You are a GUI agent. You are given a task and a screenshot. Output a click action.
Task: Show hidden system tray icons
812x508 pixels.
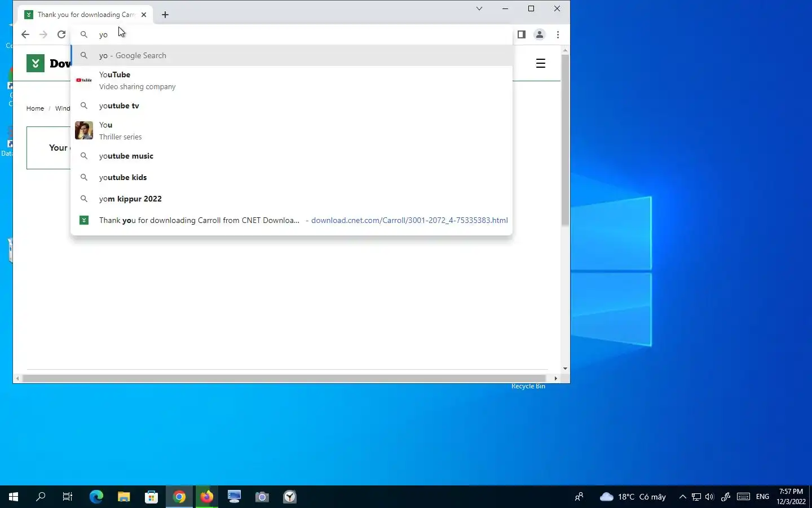pos(683,497)
